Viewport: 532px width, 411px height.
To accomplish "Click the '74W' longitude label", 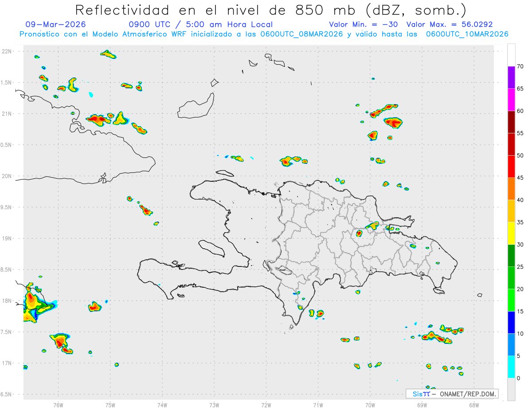I will pos(162,405).
